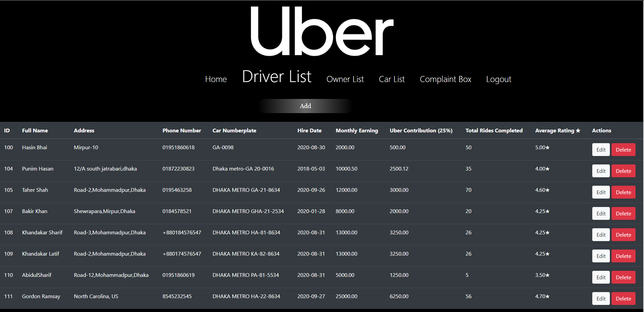
Task: Select numberplate GA-0098
Action: tap(223, 147)
